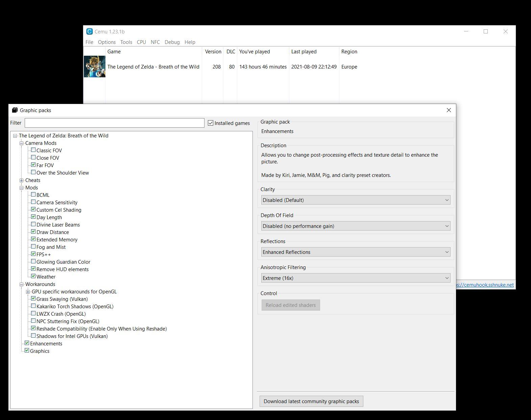Select the Enhancements tree item
Viewport: 531px width, 420px height.
point(46,344)
